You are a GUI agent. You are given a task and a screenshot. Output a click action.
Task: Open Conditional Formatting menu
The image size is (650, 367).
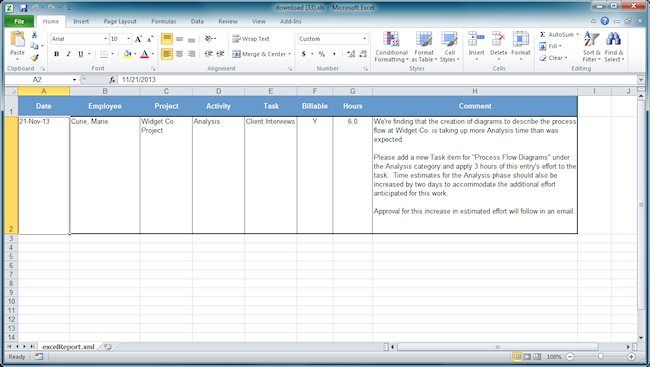(x=391, y=47)
